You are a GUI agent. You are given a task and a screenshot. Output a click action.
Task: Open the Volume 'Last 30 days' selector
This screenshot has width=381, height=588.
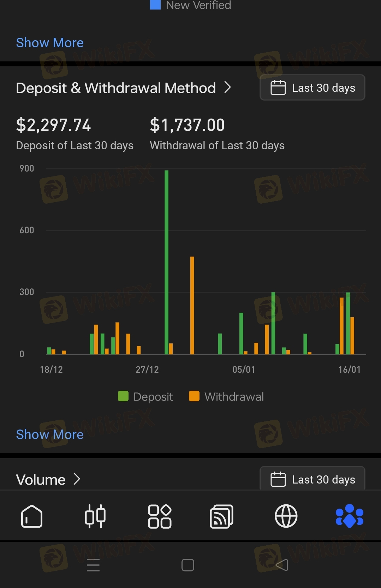pyautogui.click(x=312, y=479)
